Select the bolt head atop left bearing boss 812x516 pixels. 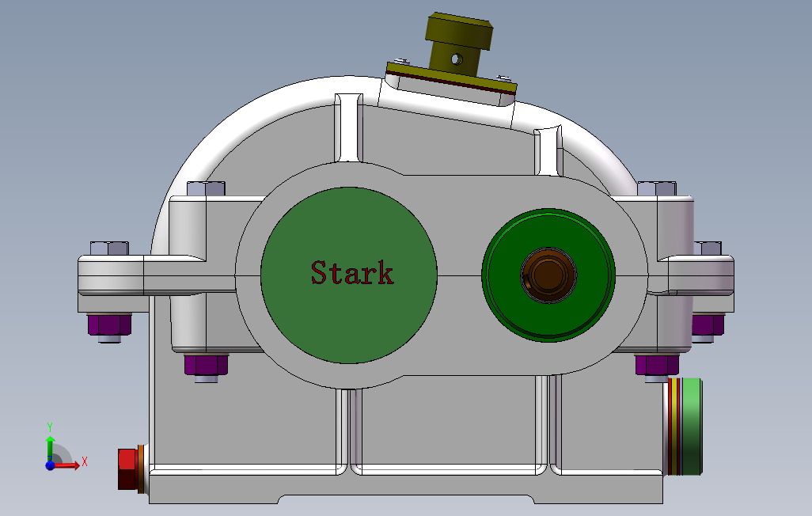click(x=206, y=188)
